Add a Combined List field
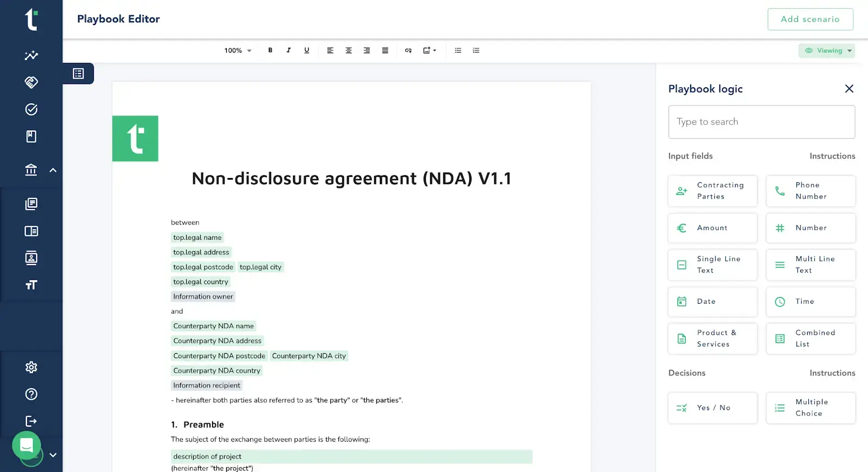868x472 pixels. (811, 339)
